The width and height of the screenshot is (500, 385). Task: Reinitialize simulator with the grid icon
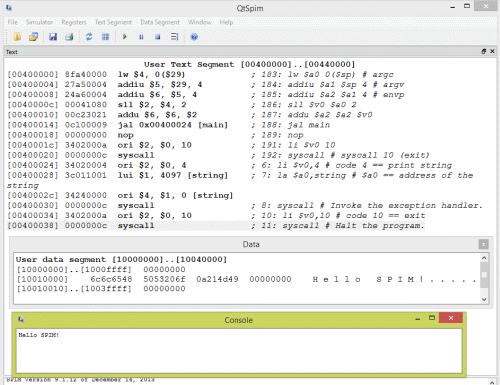click(105, 37)
